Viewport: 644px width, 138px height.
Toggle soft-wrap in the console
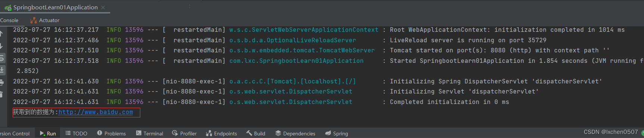pyautogui.click(x=1, y=58)
